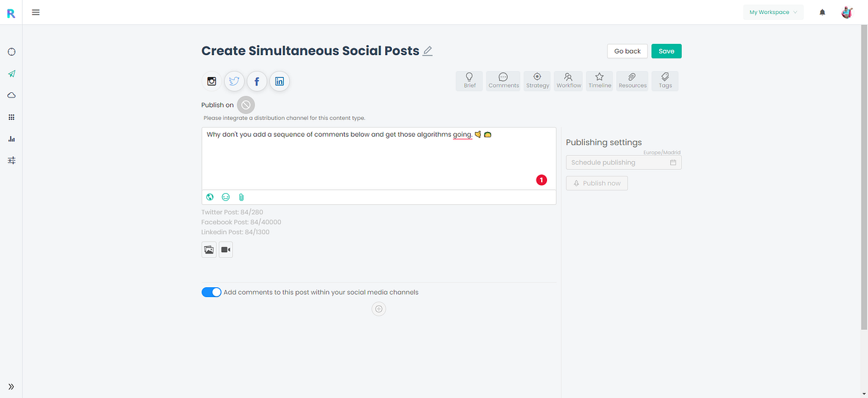The image size is (868, 398).
Task: Open the Resources tab
Action: (633, 81)
